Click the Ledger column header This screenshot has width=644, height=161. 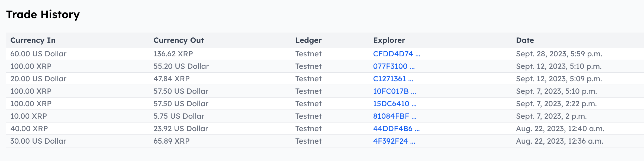(x=308, y=40)
